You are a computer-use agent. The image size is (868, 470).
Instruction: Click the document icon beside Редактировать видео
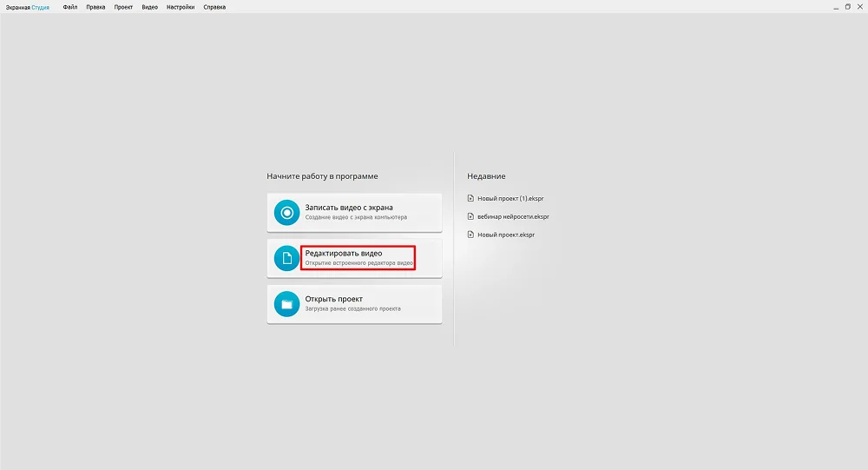pyautogui.click(x=286, y=258)
